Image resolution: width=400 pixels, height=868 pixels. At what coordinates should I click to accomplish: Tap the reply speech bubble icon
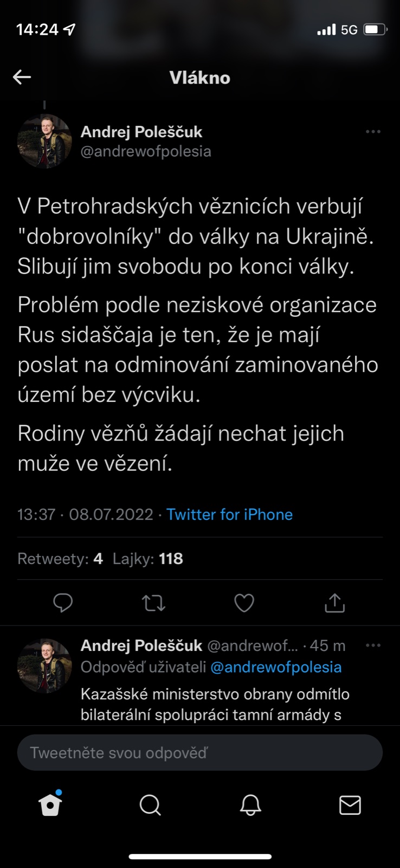tap(63, 602)
